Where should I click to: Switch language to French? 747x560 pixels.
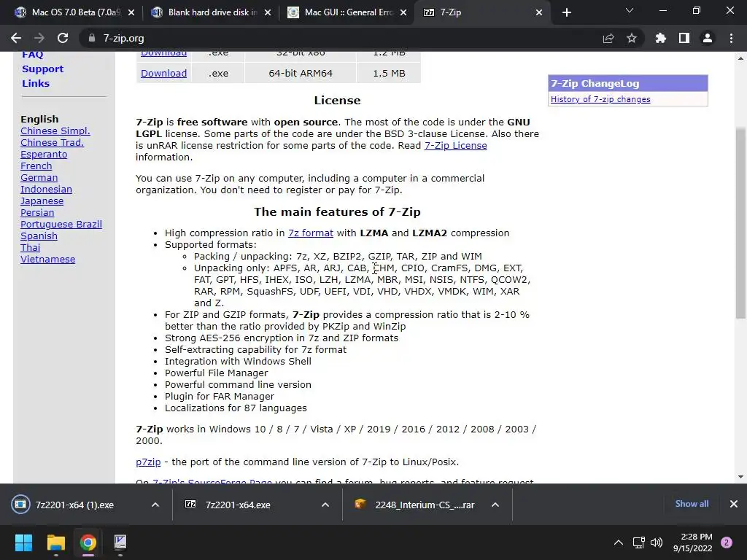click(36, 166)
